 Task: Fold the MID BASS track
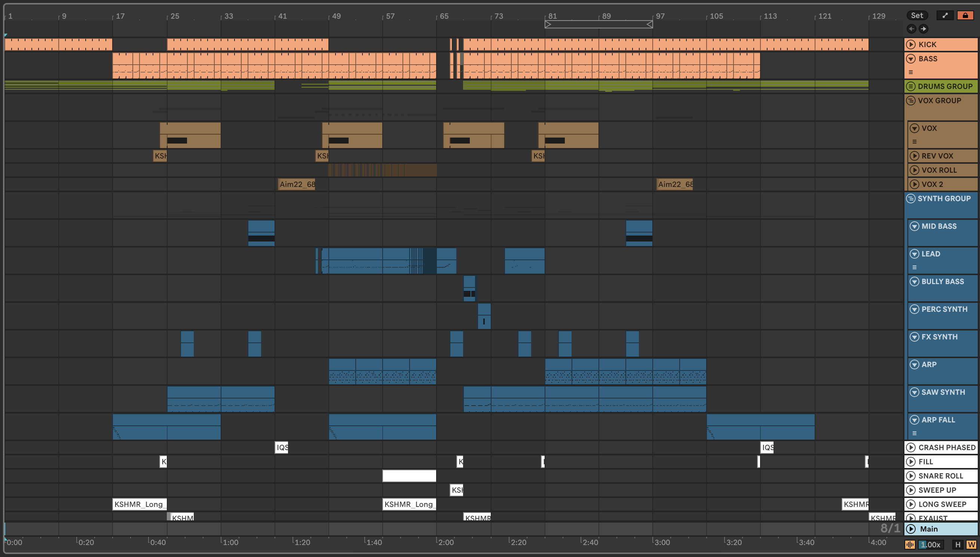[915, 226]
